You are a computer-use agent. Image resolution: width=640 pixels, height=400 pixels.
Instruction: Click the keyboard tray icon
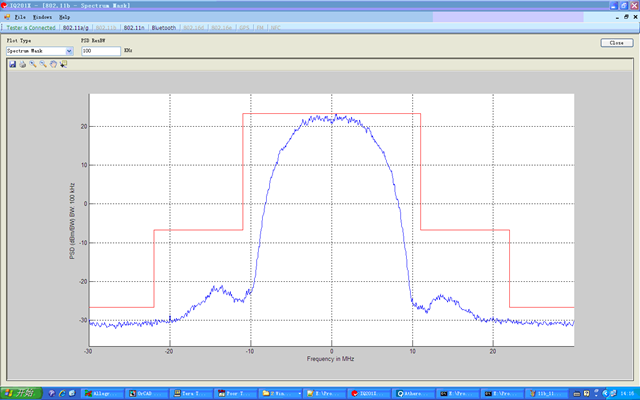[577, 393]
